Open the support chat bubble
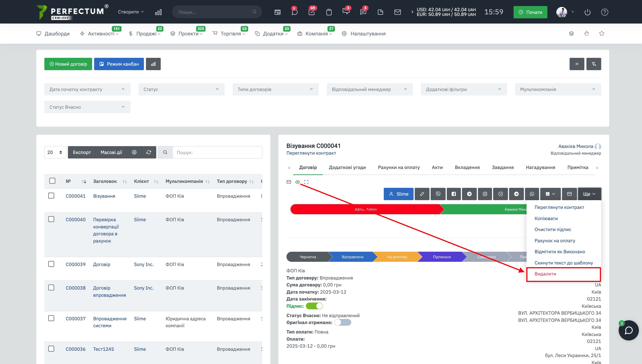Viewport: 642px width, 364px height. pos(628,330)
